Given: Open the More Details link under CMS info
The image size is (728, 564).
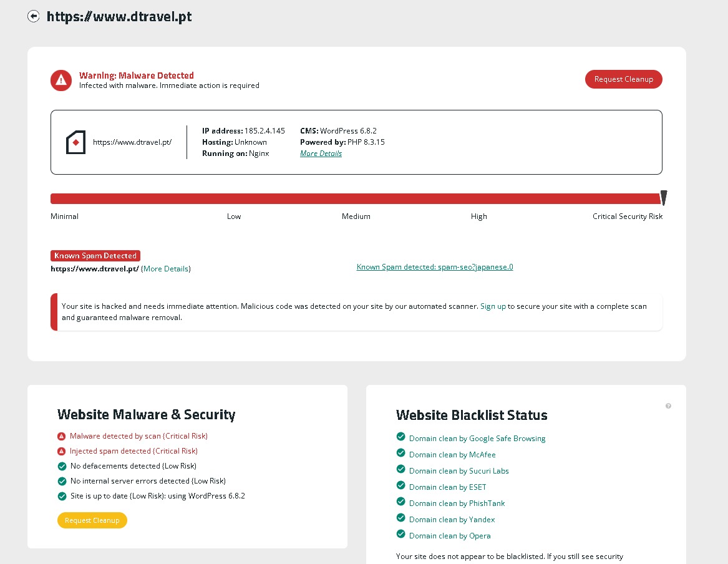Looking at the screenshot, I should (321, 153).
